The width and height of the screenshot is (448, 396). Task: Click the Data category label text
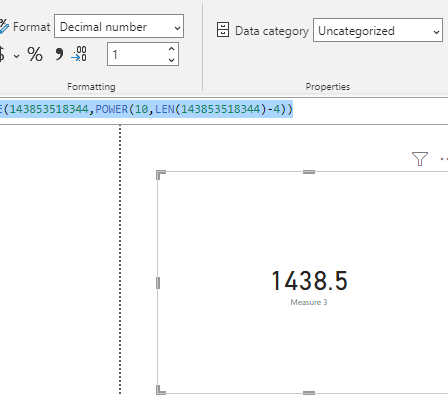click(272, 31)
